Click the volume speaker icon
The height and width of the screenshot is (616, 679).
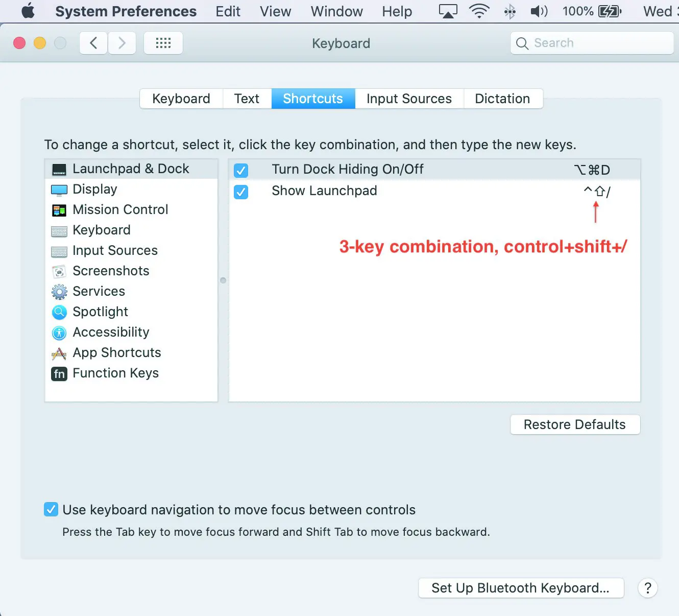tap(539, 11)
